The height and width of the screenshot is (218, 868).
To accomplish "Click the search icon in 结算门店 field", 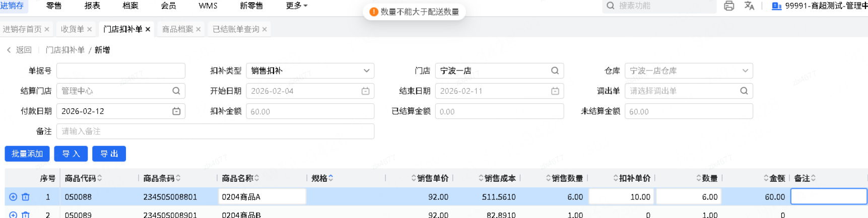I will [176, 91].
